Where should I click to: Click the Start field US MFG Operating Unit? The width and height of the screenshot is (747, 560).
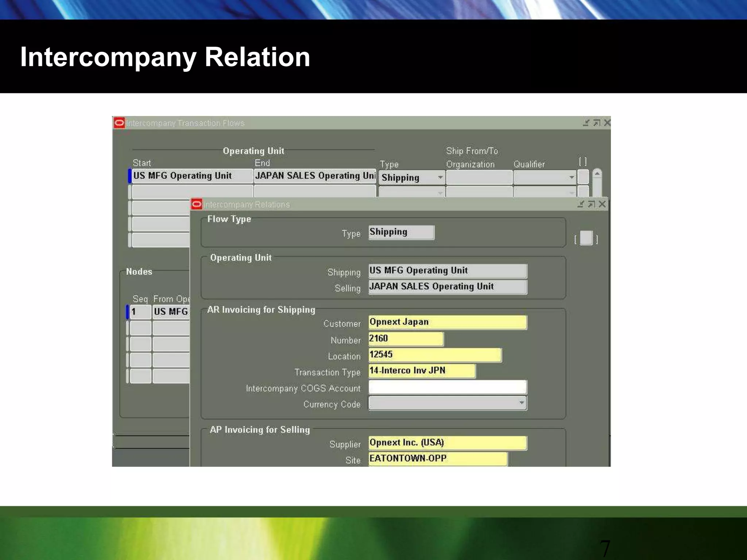click(193, 176)
